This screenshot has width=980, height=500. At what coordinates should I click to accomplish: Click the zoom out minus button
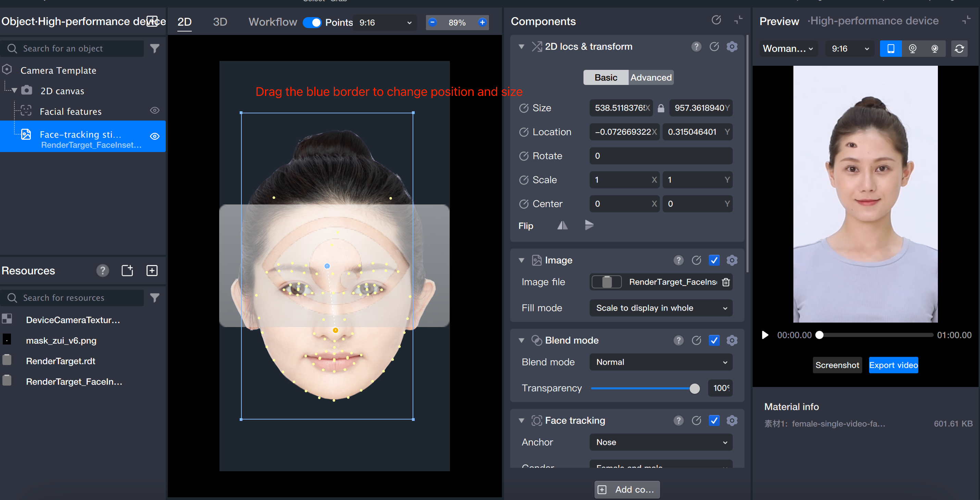click(432, 22)
